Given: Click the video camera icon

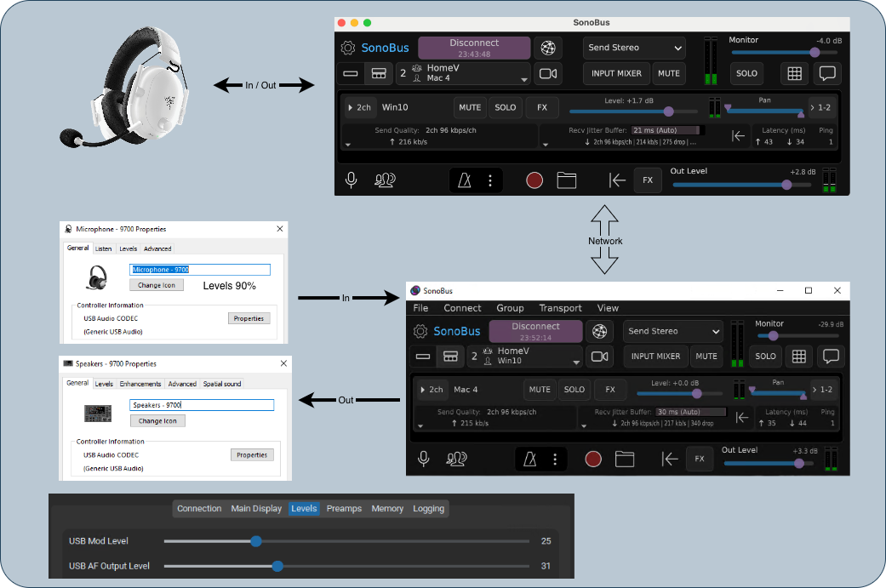Looking at the screenshot, I should coord(548,73).
